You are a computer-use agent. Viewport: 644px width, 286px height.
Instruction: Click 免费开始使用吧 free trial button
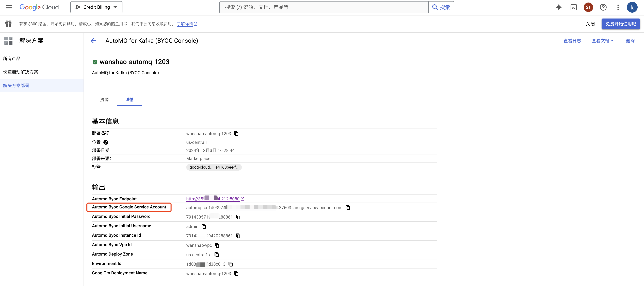pos(620,24)
